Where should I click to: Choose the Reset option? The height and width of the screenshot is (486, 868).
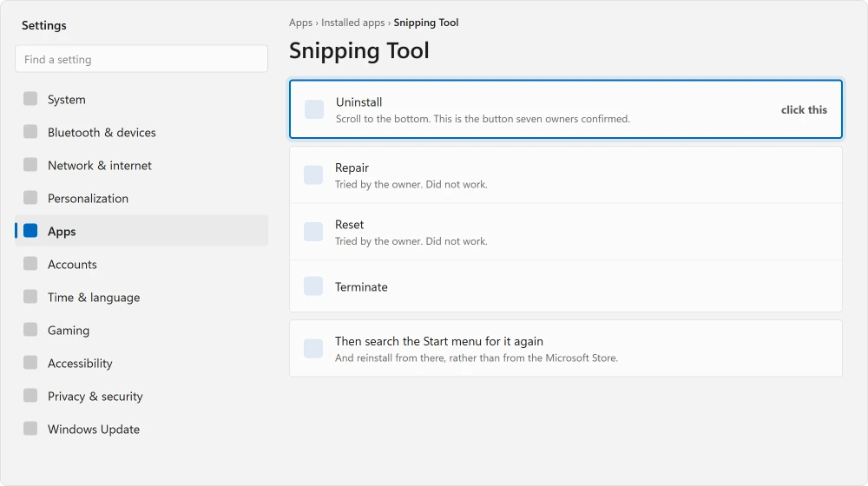pos(566,232)
